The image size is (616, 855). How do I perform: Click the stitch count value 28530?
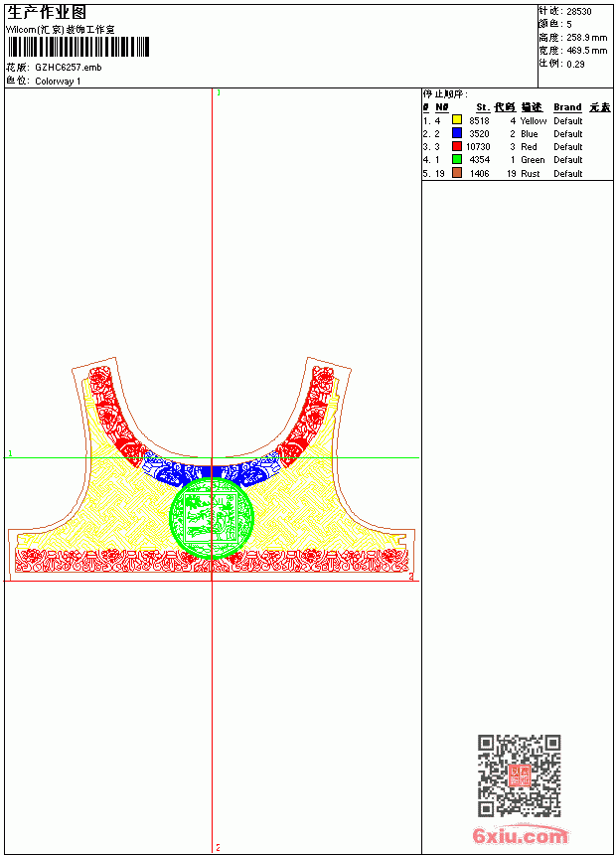pyautogui.click(x=579, y=12)
